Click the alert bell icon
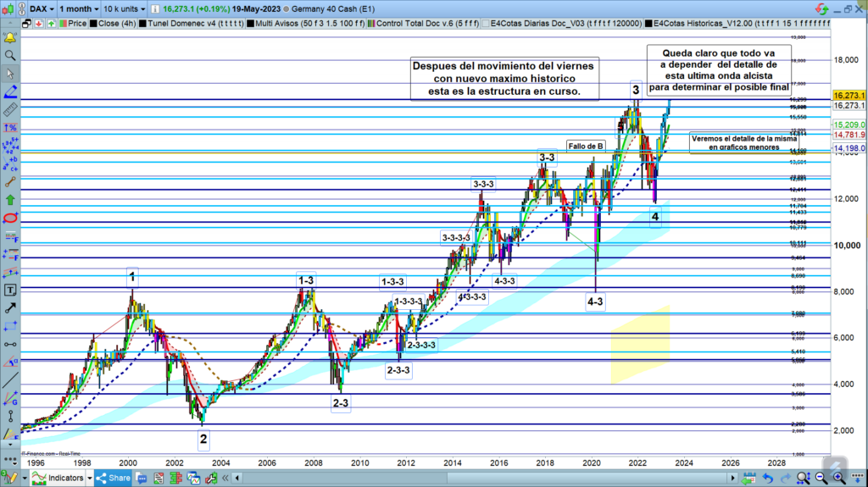 tap(10, 38)
